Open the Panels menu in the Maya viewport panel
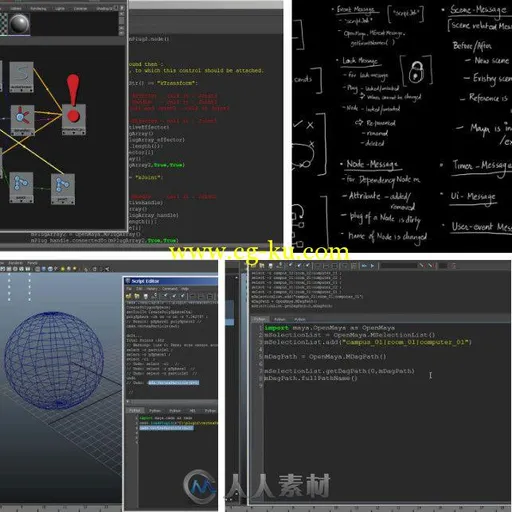The image size is (512, 512). coord(32,263)
